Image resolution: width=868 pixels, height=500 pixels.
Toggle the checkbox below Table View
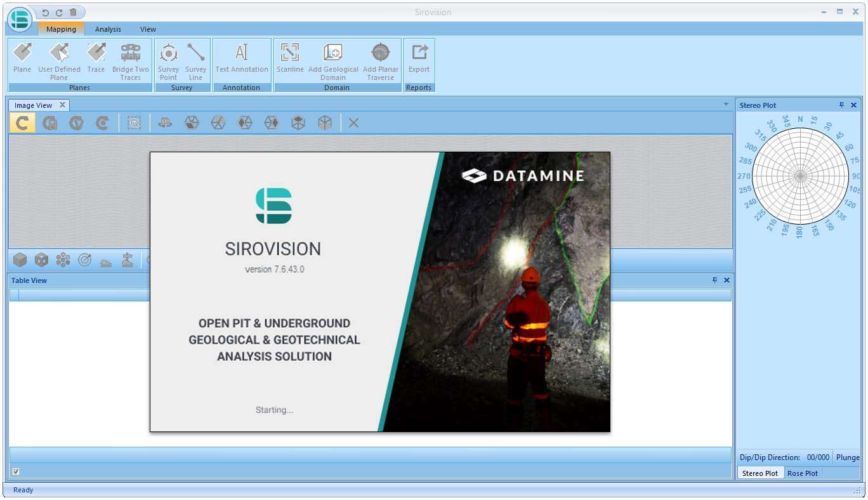click(x=16, y=471)
